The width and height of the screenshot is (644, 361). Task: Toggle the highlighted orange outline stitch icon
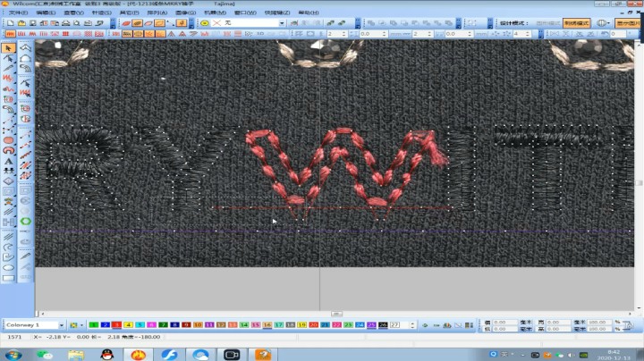[160, 23]
